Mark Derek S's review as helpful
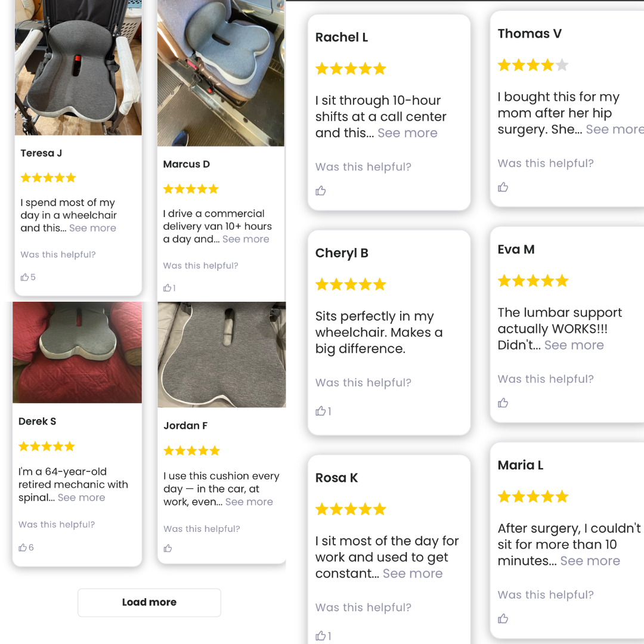644x644 pixels. point(23,547)
